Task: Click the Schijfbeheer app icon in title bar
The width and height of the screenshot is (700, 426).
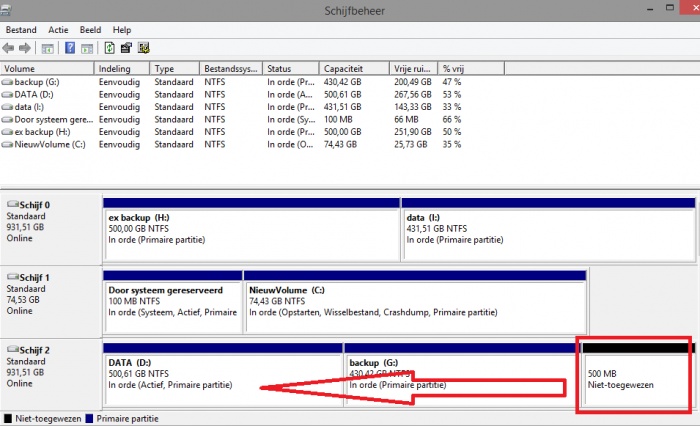Action: [5, 10]
